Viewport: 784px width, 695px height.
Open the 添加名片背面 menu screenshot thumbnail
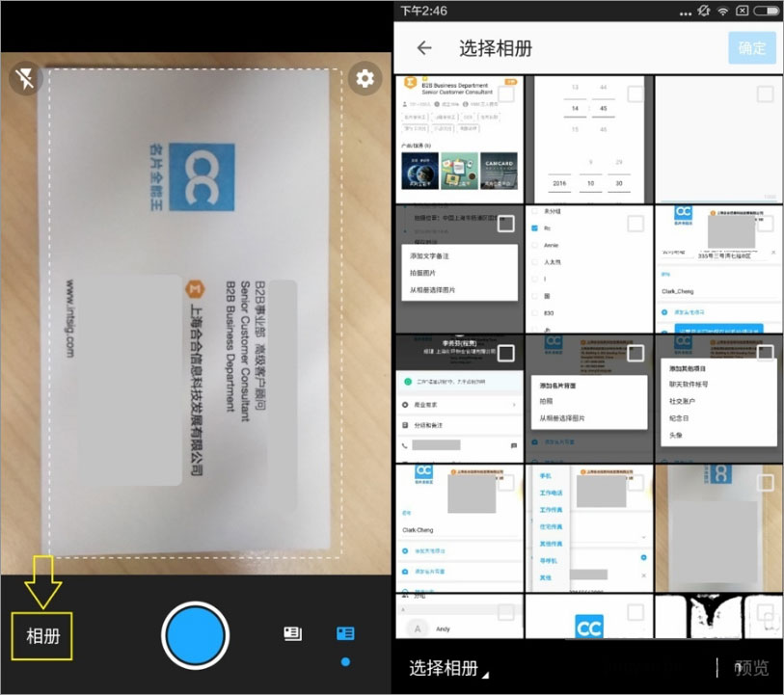point(589,395)
